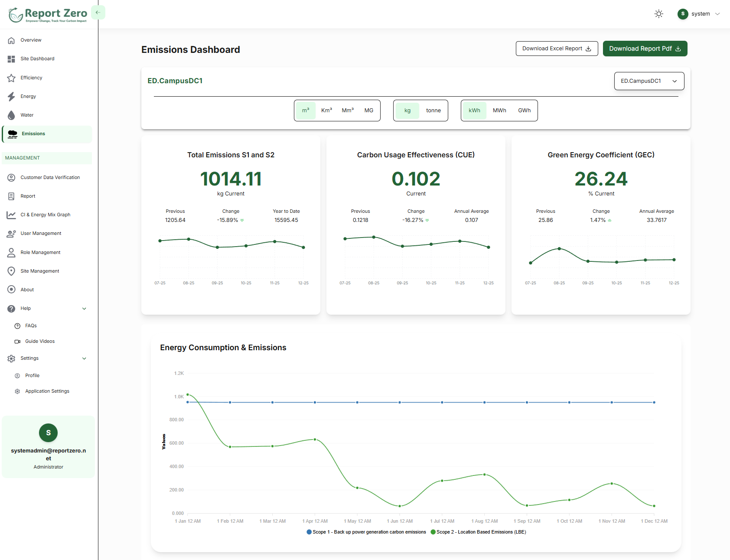Image resolution: width=730 pixels, height=560 pixels.
Task: Switch volume unit to Km³
Action: click(x=326, y=111)
